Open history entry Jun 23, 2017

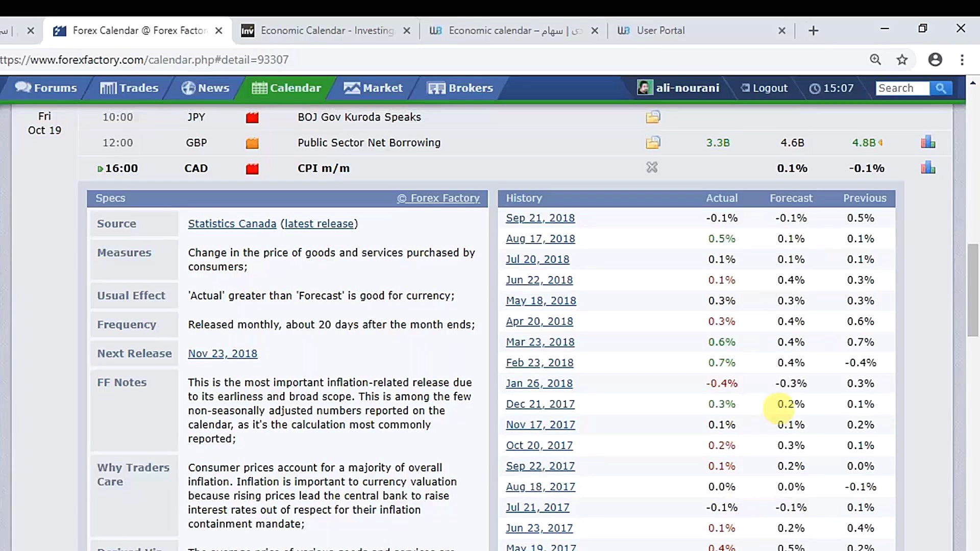pyautogui.click(x=539, y=528)
